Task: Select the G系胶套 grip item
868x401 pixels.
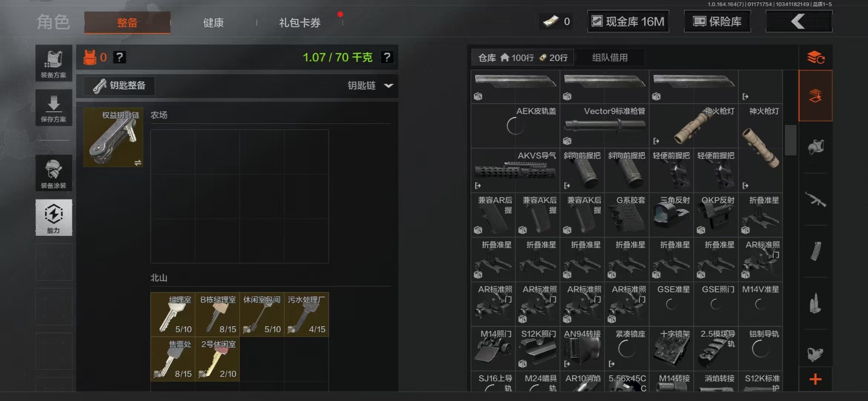Action: pyautogui.click(x=627, y=215)
